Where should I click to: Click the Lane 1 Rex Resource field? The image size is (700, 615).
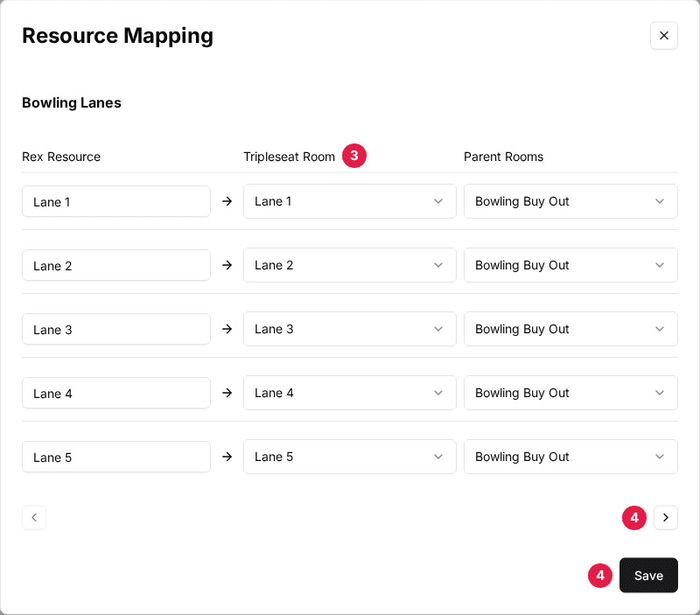pos(116,202)
